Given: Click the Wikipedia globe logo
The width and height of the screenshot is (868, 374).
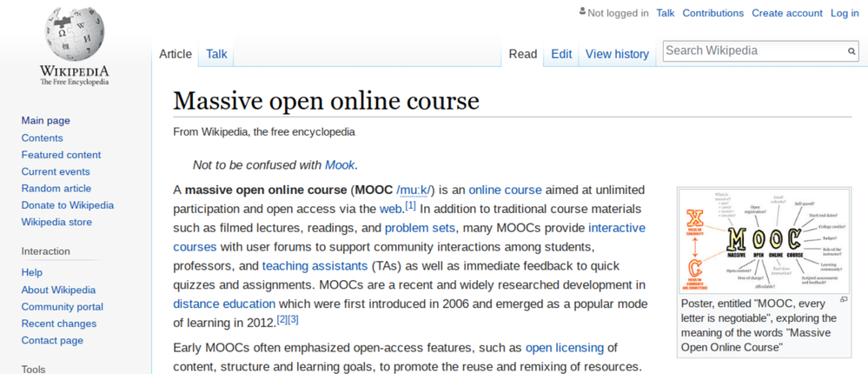Looking at the screenshot, I should [74, 34].
